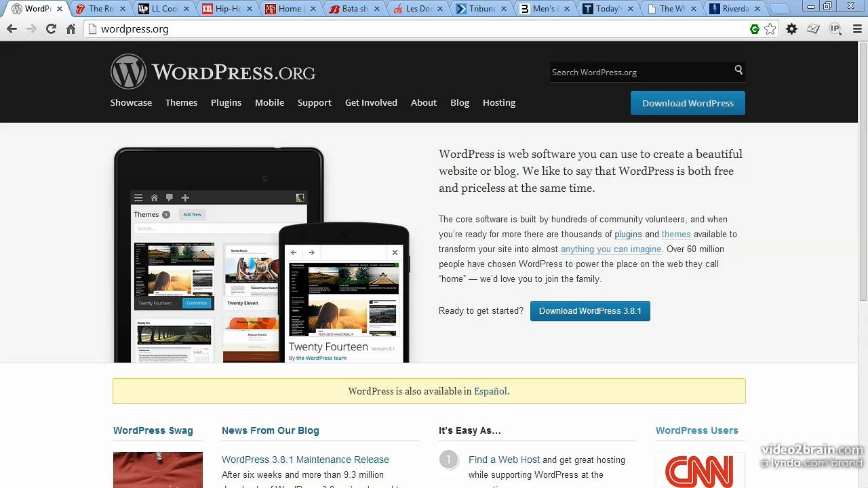
Task: Open the 'WordPress Users' heading link
Action: (x=696, y=430)
